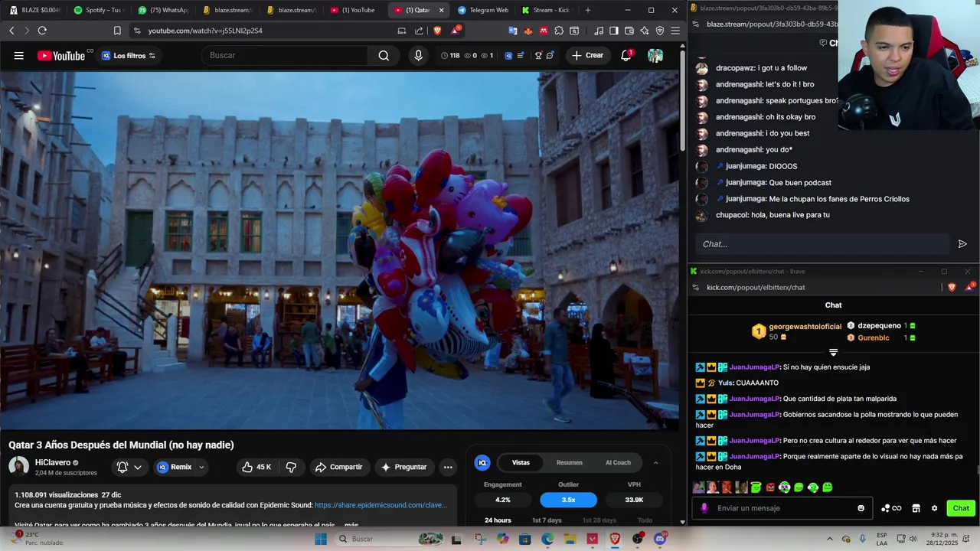This screenshot has height=551, width=980.
Task: Click the purple microphone icon in Kick chat
Action: coord(704,508)
